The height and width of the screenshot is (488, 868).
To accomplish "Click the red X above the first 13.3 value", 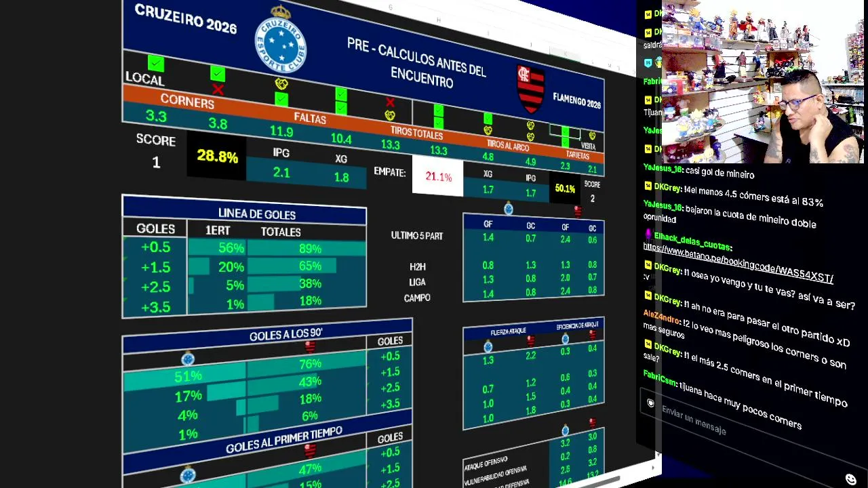I will 390,102.
